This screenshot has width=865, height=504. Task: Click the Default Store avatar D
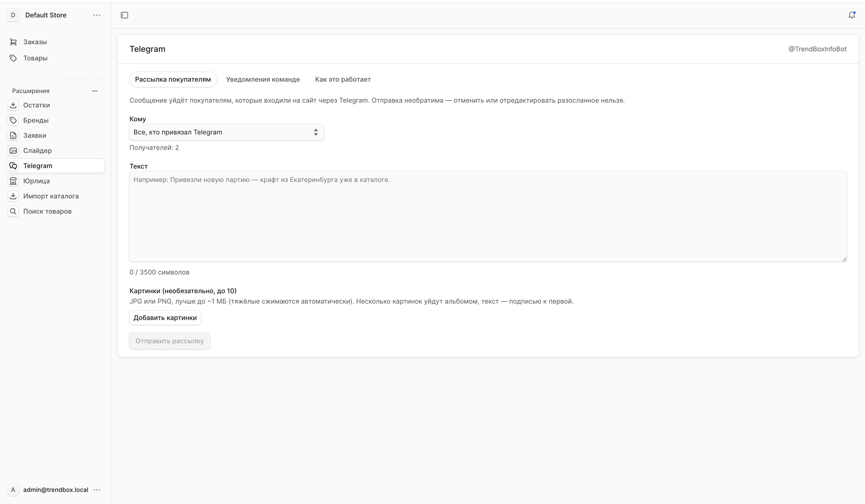point(13,15)
